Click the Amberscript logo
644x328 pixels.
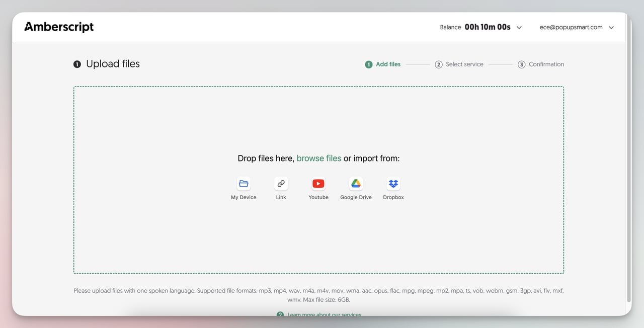click(x=58, y=27)
